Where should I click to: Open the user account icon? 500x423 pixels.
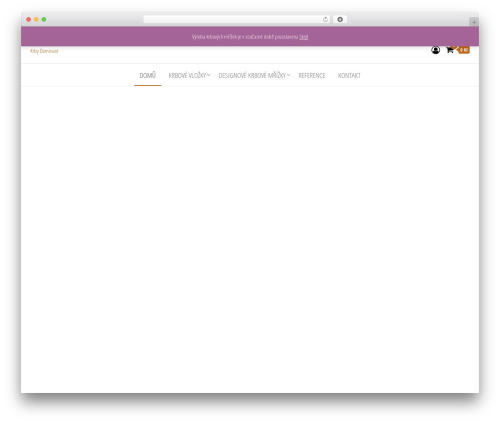click(x=435, y=50)
